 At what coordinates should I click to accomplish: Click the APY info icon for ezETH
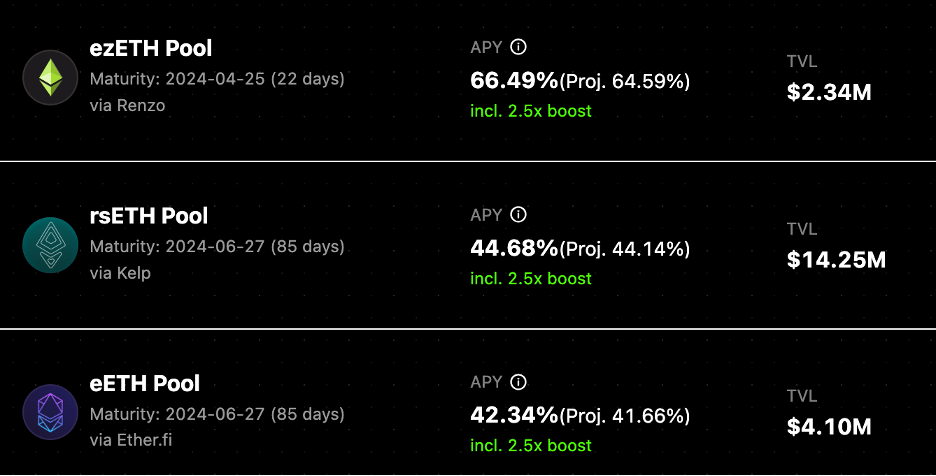point(518,47)
